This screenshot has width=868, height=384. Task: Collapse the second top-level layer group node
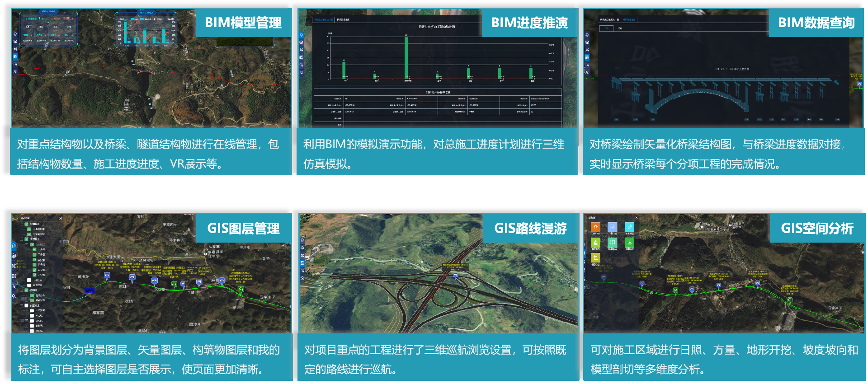pos(21,239)
